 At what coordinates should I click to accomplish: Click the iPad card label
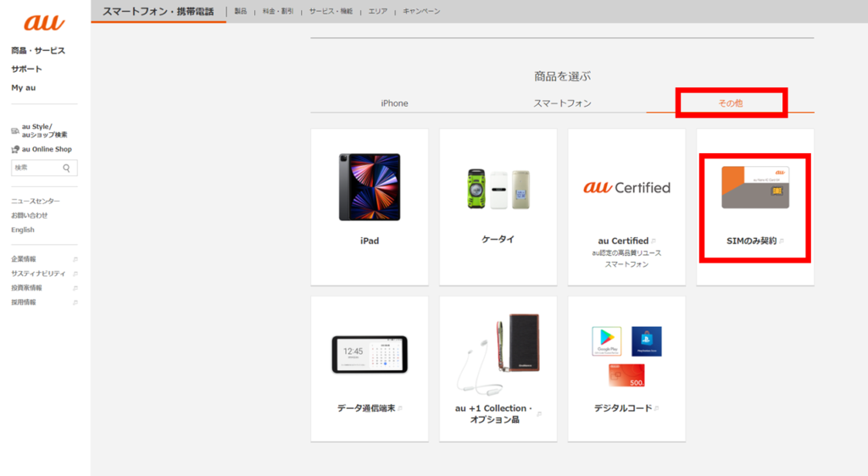370,241
